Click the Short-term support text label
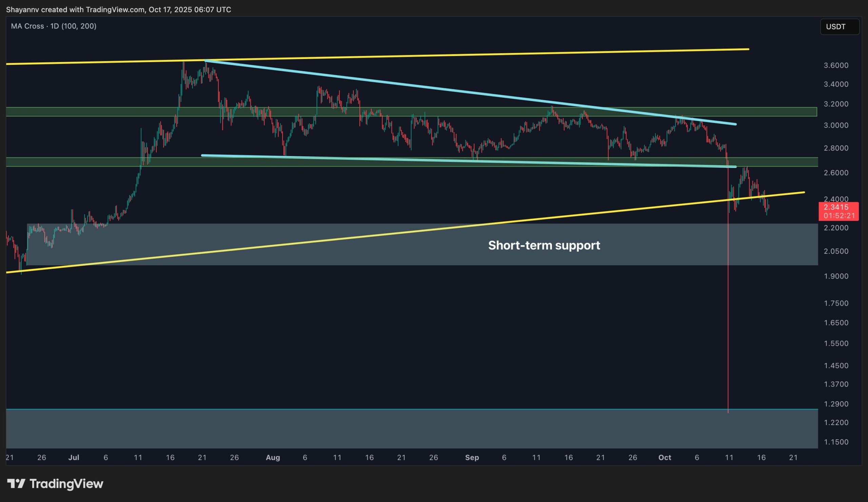Viewport: 868px width, 502px height. click(x=544, y=245)
